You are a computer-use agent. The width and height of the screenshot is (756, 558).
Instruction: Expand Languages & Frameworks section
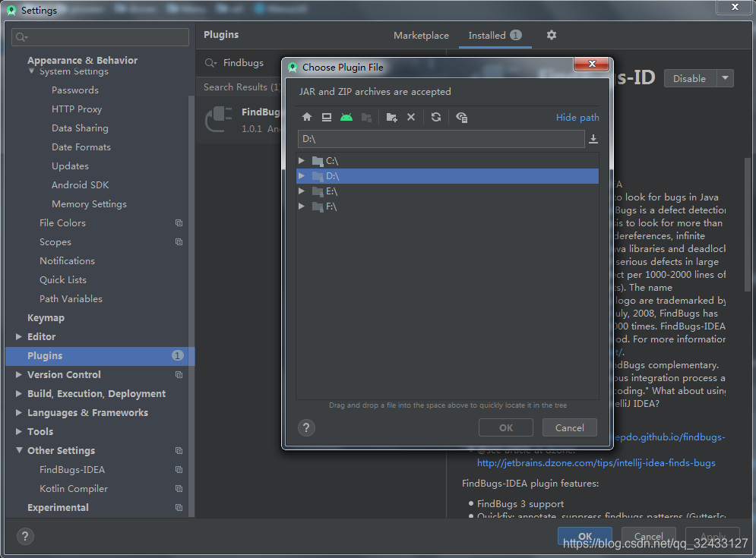tap(19, 412)
